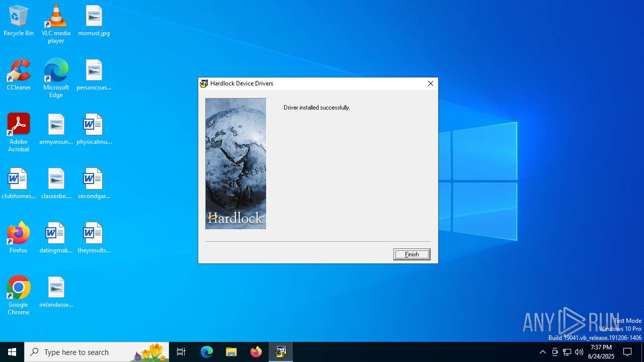Select the irelandasse... image file

(56, 293)
